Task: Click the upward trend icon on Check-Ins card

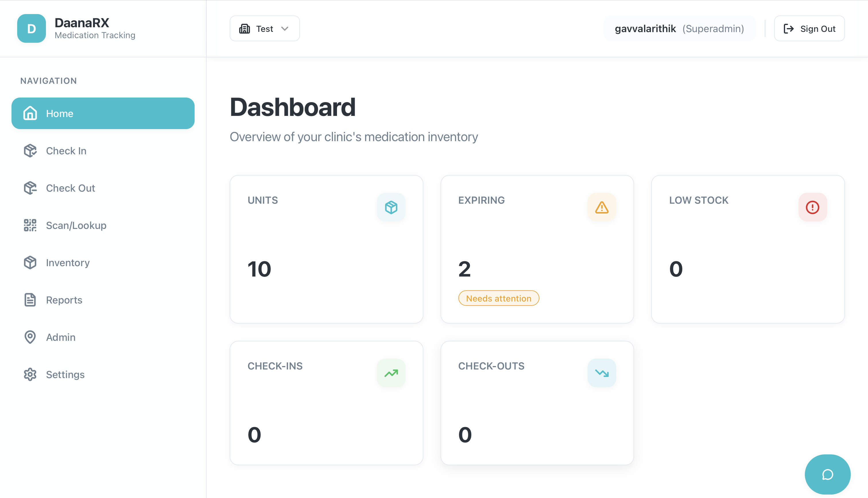Action: pyautogui.click(x=391, y=373)
